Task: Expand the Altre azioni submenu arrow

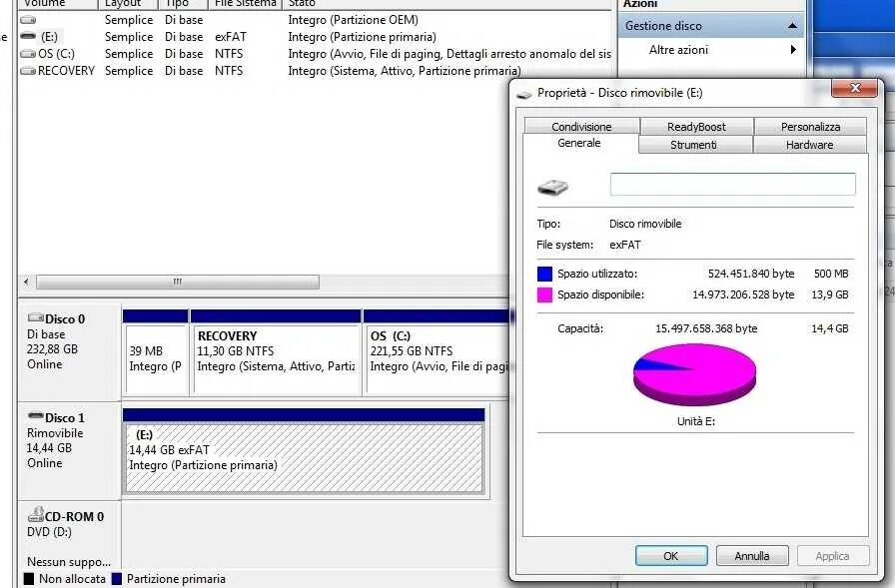Action: [793, 50]
